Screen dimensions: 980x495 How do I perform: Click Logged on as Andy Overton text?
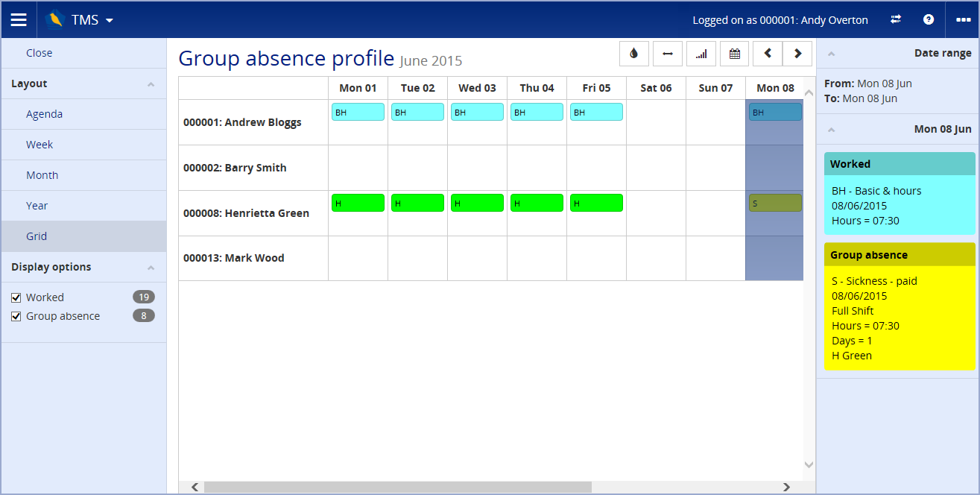click(780, 20)
